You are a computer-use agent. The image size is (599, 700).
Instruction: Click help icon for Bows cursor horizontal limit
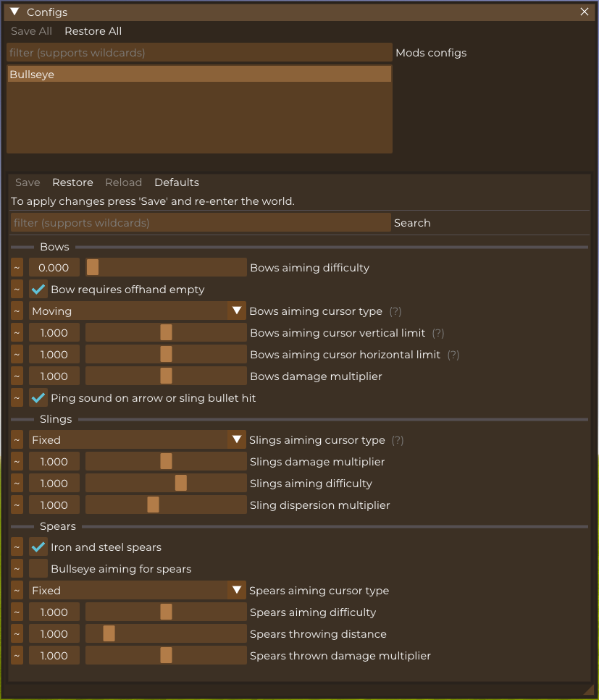(x=453, y=355)
